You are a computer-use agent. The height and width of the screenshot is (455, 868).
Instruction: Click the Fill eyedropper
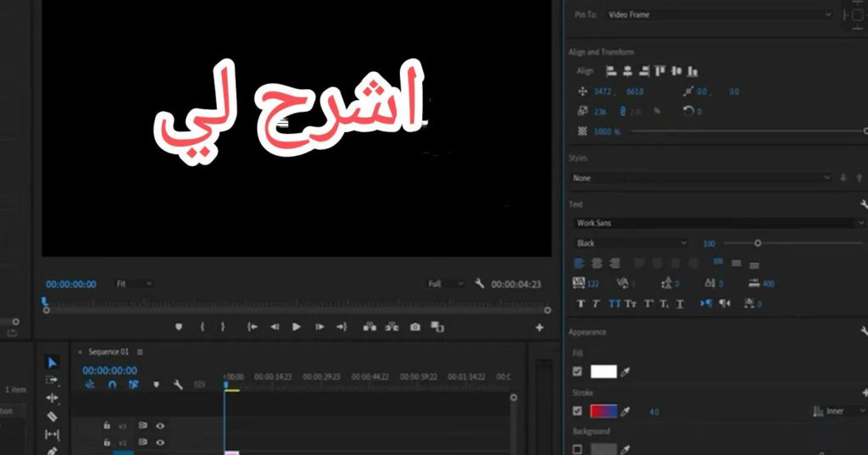[626, 372]
